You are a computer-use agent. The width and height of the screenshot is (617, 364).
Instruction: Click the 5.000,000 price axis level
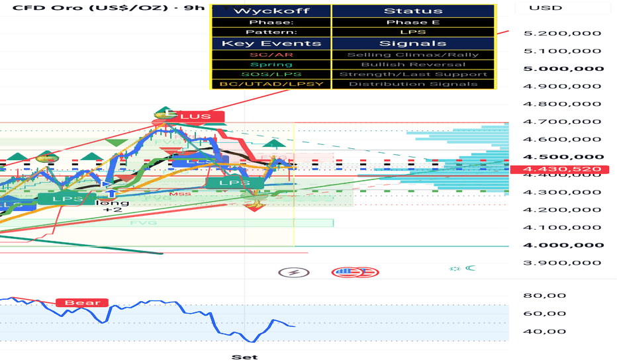pos(563,69)
